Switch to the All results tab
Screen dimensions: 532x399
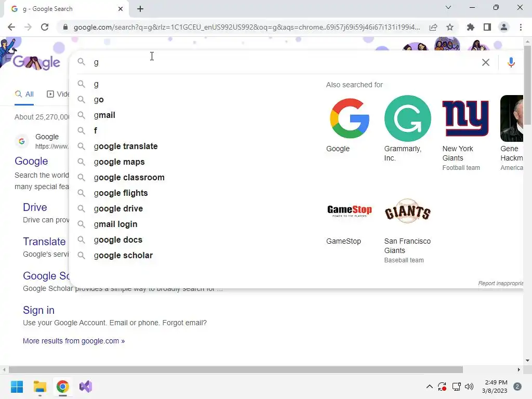click(24, 95)
